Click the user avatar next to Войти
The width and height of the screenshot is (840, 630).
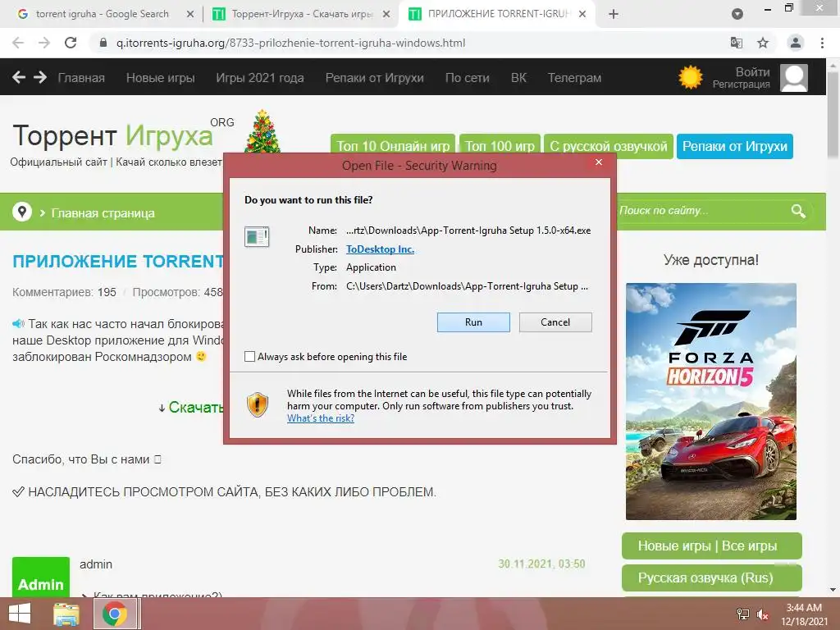pyautogui.click(x=793, y=78)
